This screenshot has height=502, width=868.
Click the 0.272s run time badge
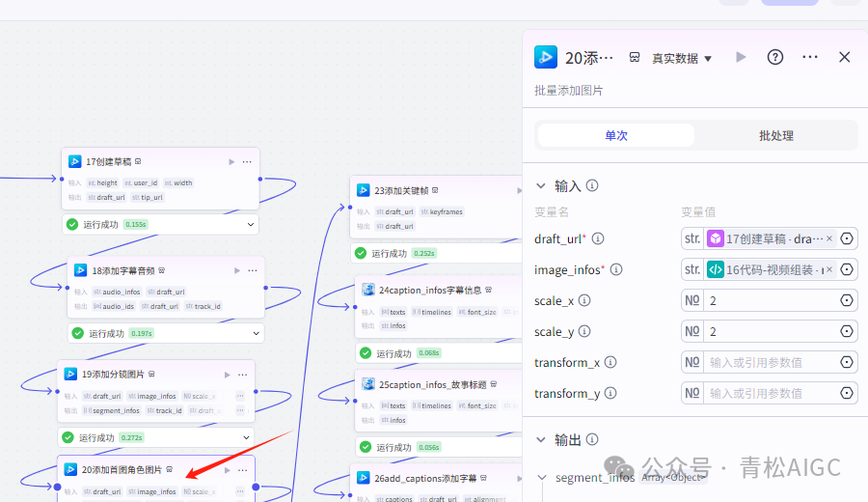(x=132, y=437)
